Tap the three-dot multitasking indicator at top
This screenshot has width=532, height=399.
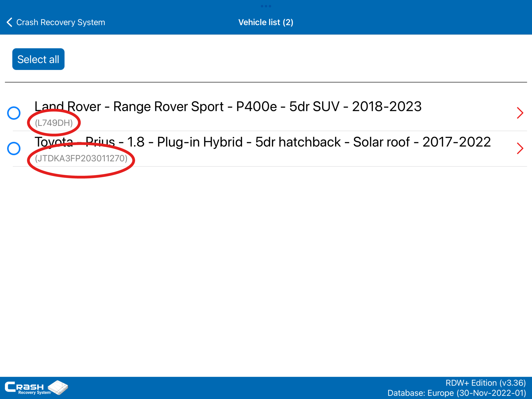(x=266, y=6)
